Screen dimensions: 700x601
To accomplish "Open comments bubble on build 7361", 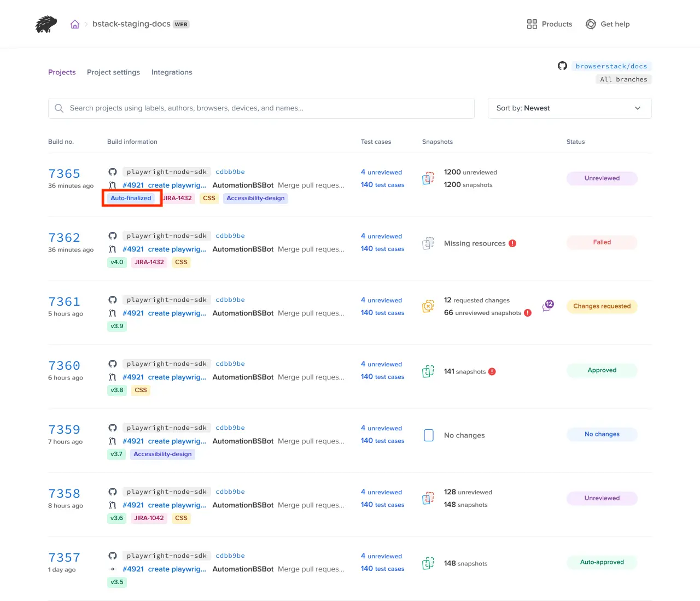I will pyautogui.click(x=548, y=306).
